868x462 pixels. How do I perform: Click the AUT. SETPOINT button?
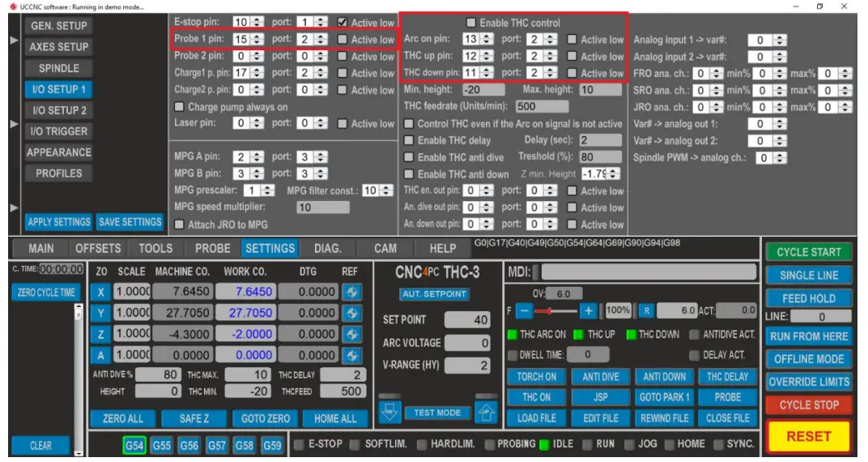coord(434,293)
